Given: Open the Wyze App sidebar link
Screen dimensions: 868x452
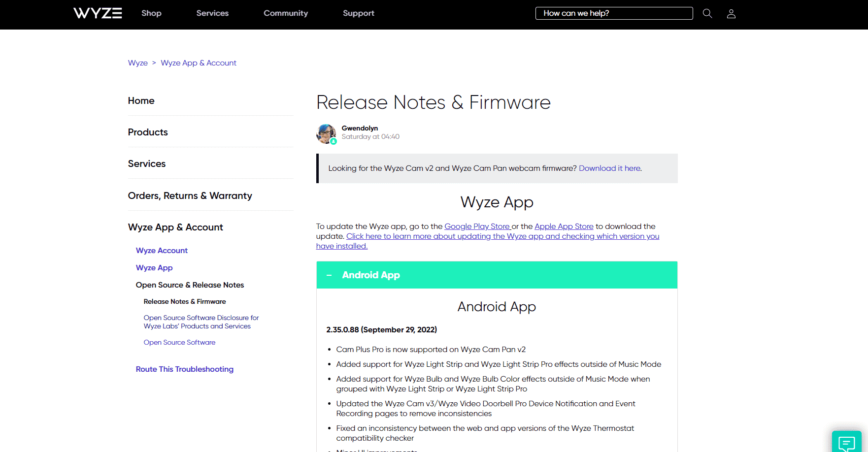Looking at the screenshot, I should pos(154,268).
